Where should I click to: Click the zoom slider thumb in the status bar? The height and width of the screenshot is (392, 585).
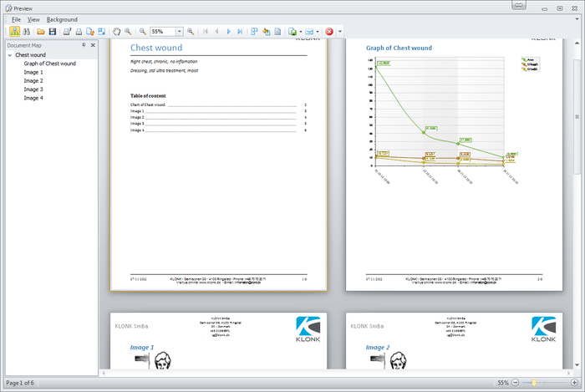click(534, 383)
